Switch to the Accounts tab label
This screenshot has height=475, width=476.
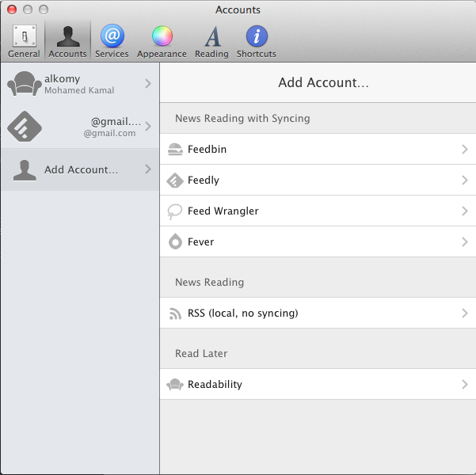point(67,54)
